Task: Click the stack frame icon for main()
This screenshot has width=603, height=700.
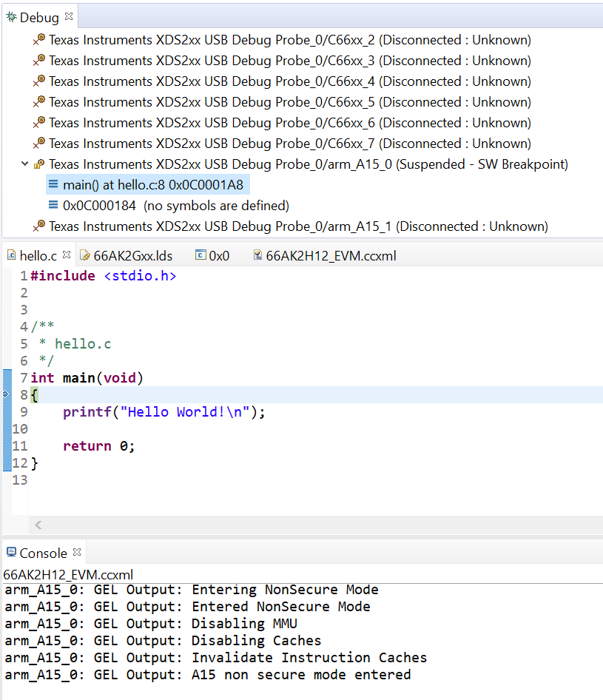Action: tap(53, 184)
